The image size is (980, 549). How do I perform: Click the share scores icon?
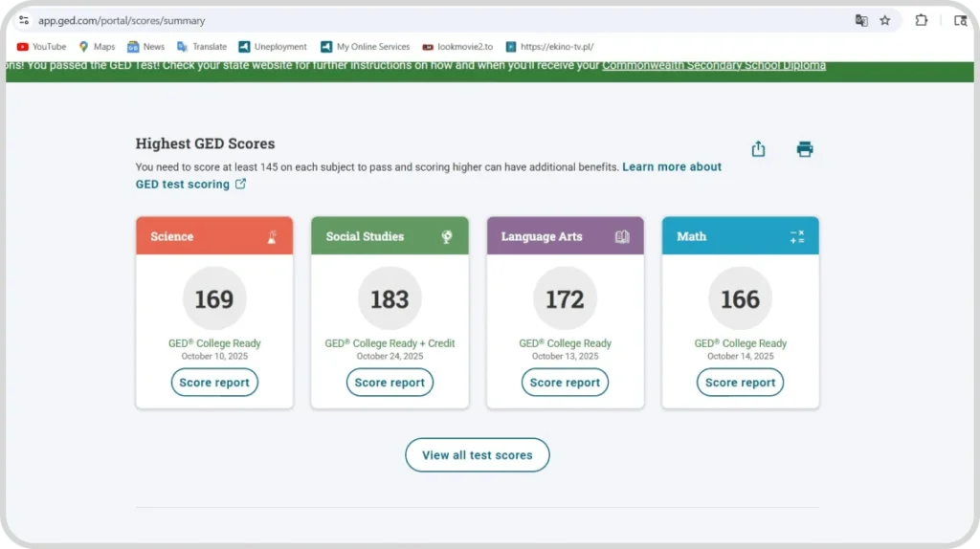(758, 148)
